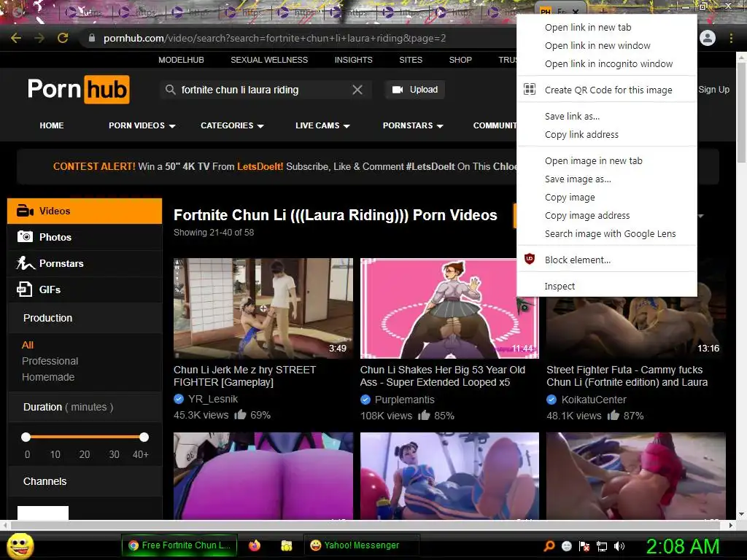Reload the page with the refresh icon

(x=63, y=38)
